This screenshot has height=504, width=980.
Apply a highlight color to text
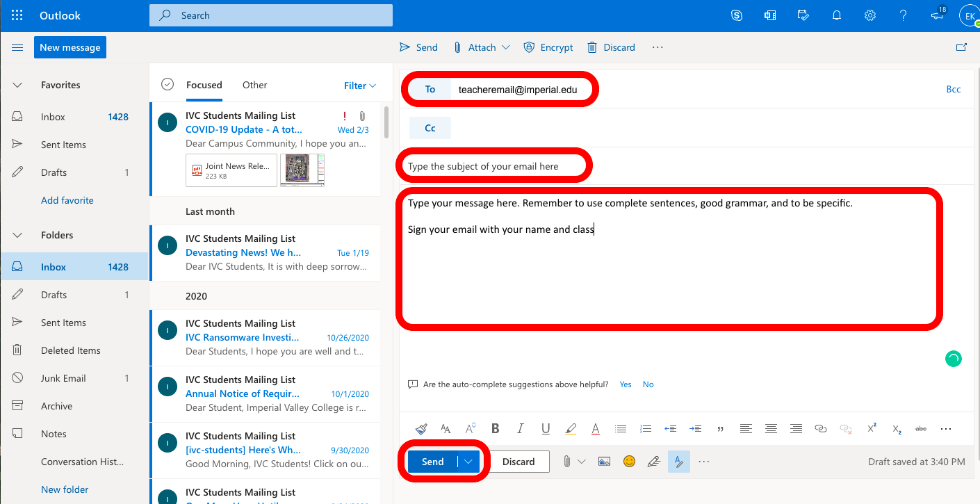(571, 429)
